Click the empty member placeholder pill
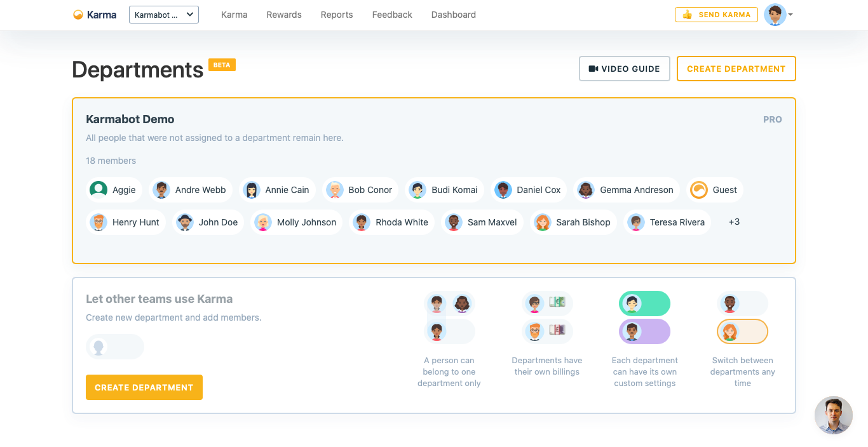 point(115,347)
